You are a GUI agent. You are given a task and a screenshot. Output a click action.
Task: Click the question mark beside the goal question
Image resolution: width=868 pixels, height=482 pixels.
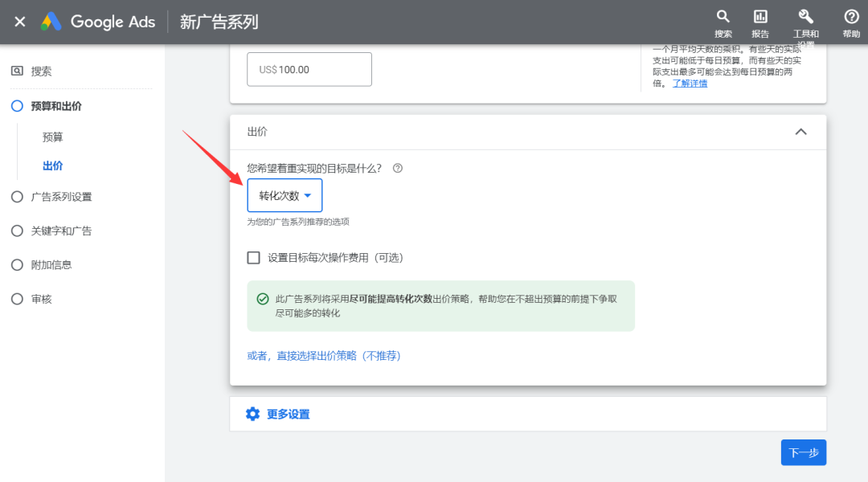pyautogui.click(x=397, y=168)
